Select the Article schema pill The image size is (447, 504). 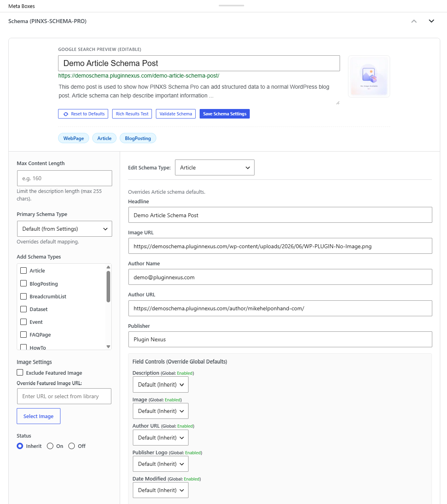tap(104, 138)
